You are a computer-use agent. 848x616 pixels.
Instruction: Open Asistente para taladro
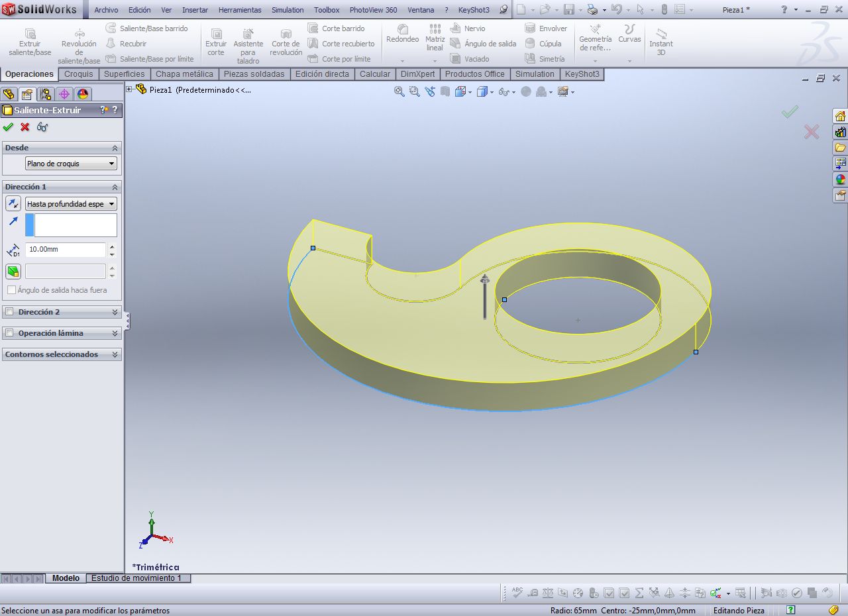(248, 46)
